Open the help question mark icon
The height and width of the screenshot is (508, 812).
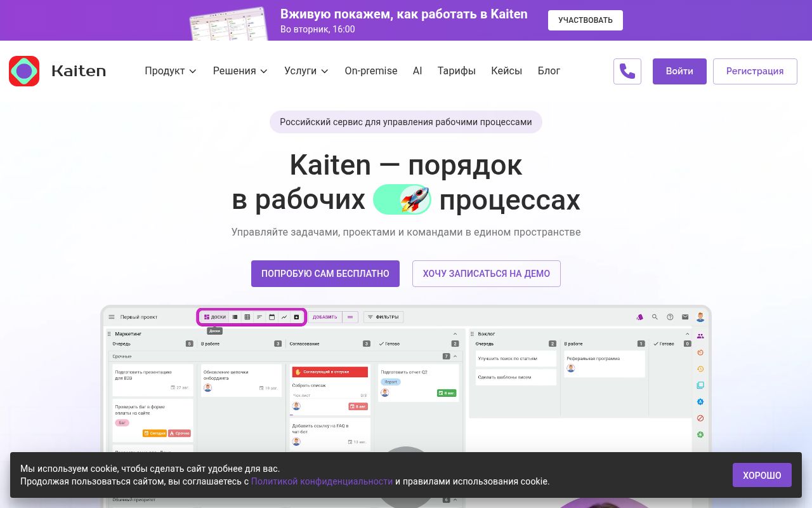670,317
